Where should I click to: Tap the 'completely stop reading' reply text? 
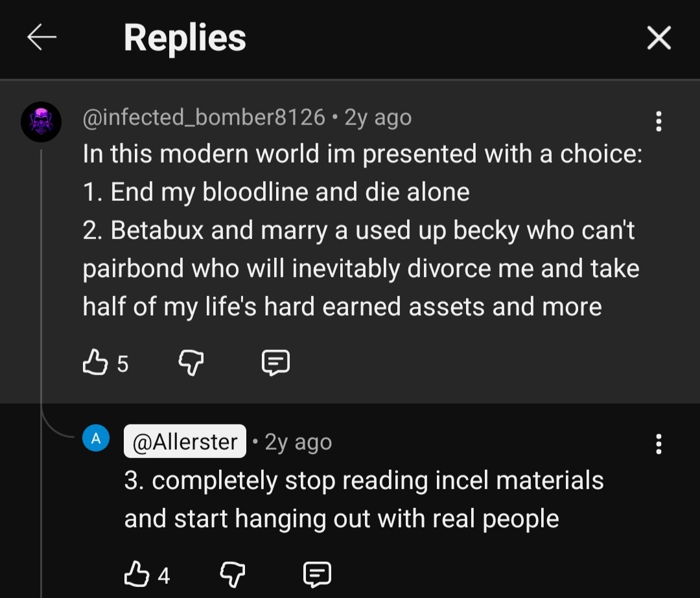coord(363,499)
